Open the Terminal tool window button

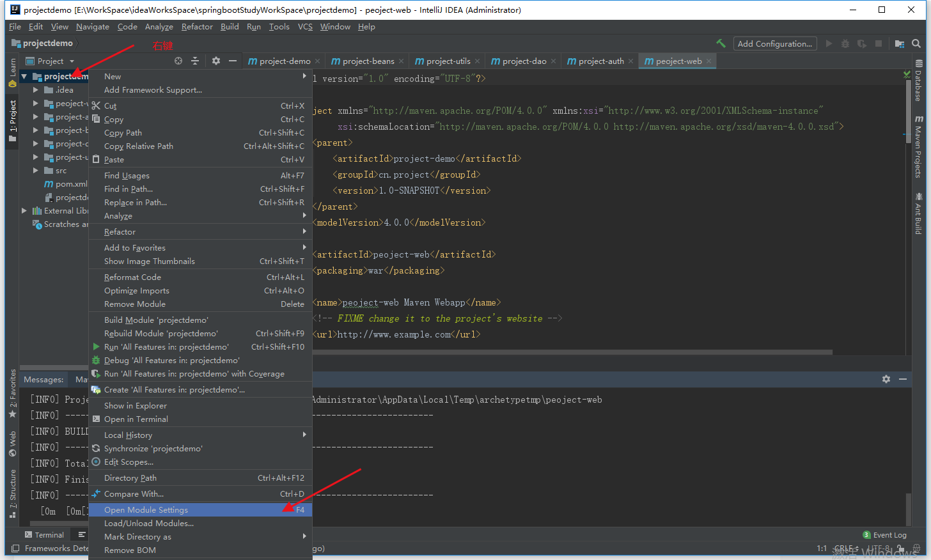pyautogui.click(x=44, y=535)
